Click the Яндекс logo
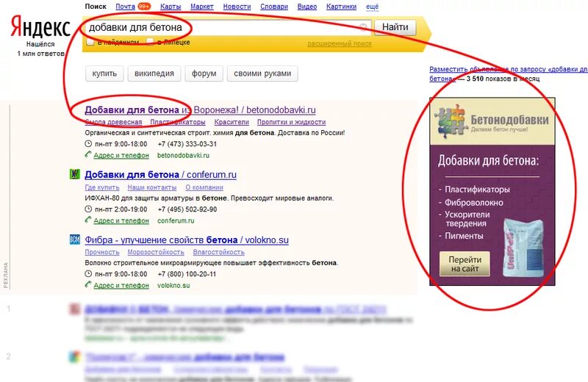 pyautogui.click(x=40, y=26)
